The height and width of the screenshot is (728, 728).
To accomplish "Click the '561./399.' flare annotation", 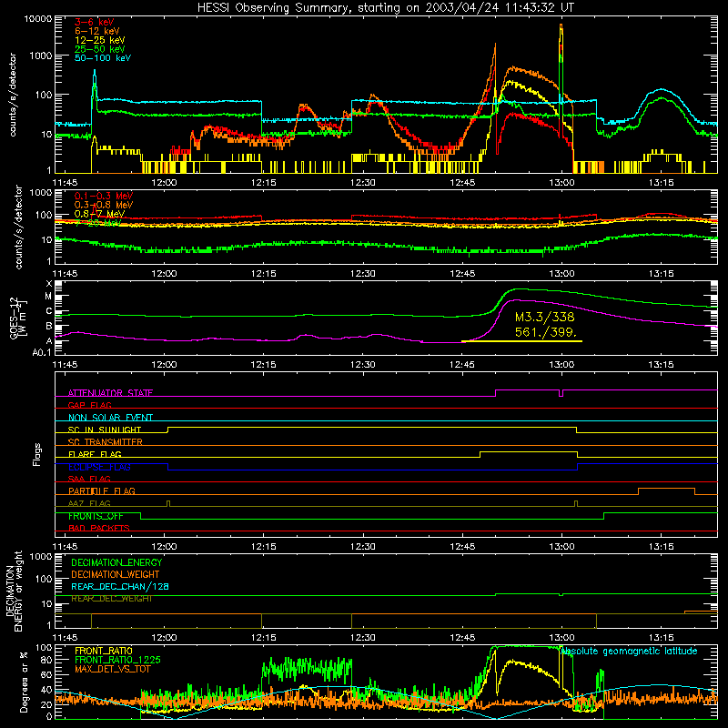I will point(545,332).
